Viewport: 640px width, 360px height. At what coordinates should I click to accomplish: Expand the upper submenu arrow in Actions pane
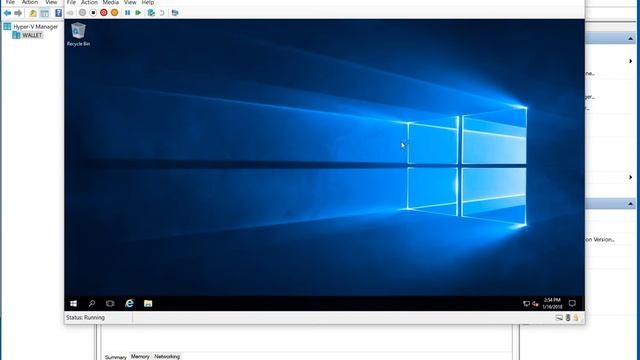(631, 61)
